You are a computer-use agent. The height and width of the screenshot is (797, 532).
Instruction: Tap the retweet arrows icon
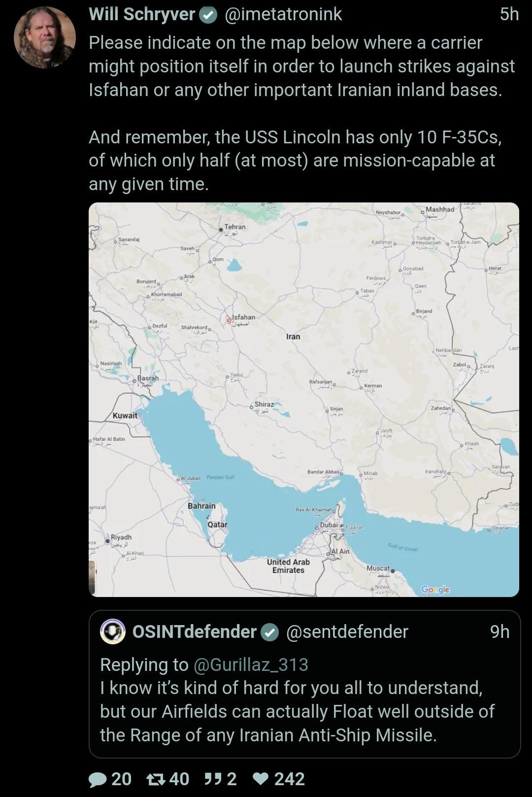click(156, 779)
